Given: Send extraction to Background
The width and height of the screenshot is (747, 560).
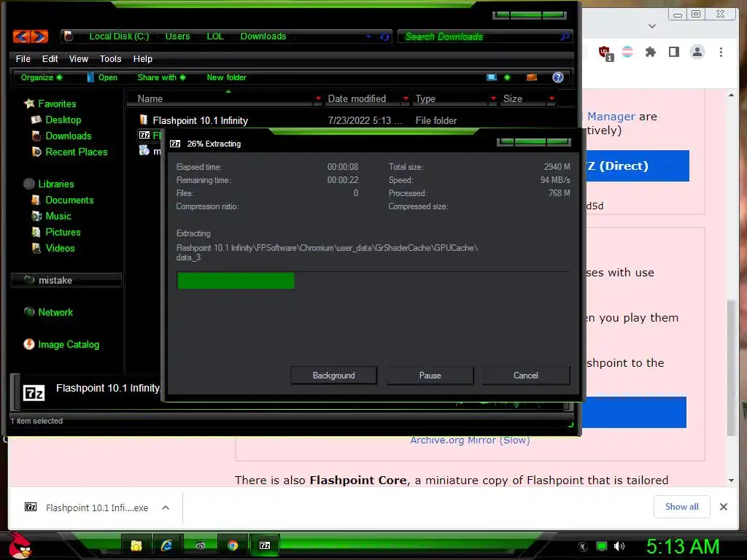Looking at the screenshot, I should (x=333, y=376).
